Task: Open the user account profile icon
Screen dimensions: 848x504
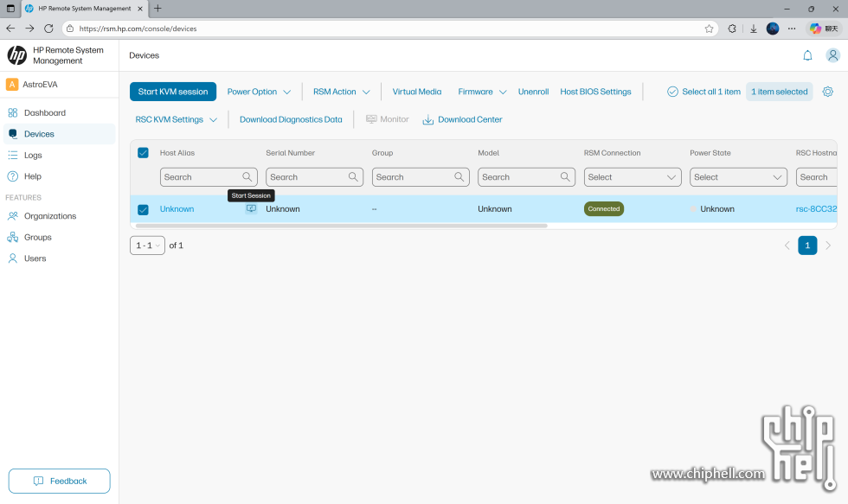Action: [832, 55]
